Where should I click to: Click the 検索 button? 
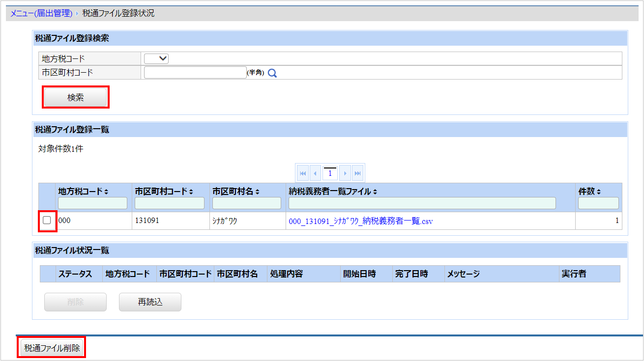tap(75, 97)
